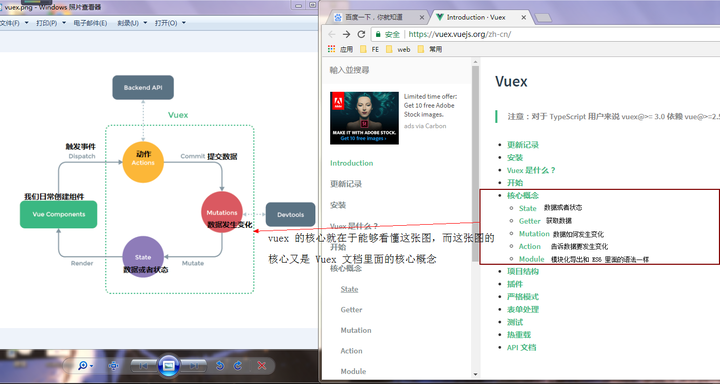Reload the page in Chrome
Viewport: 720px width, 384px height.
point(361,34)
